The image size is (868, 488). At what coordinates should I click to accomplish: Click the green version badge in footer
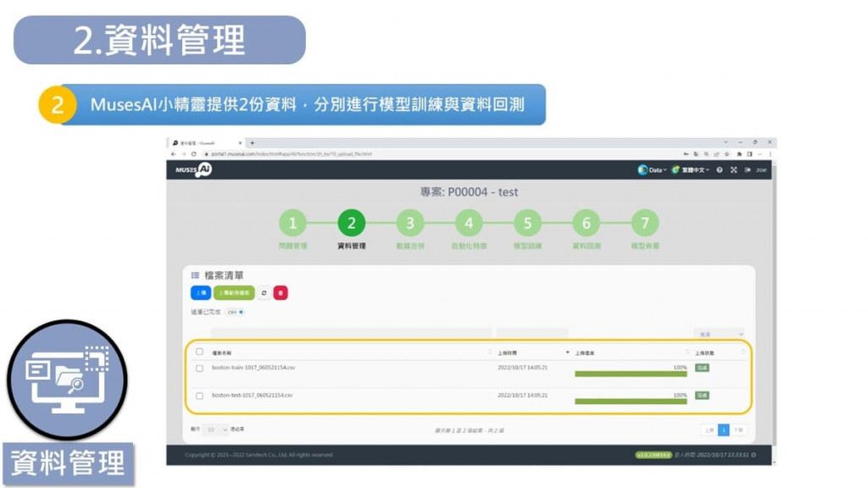click(654, 455)
